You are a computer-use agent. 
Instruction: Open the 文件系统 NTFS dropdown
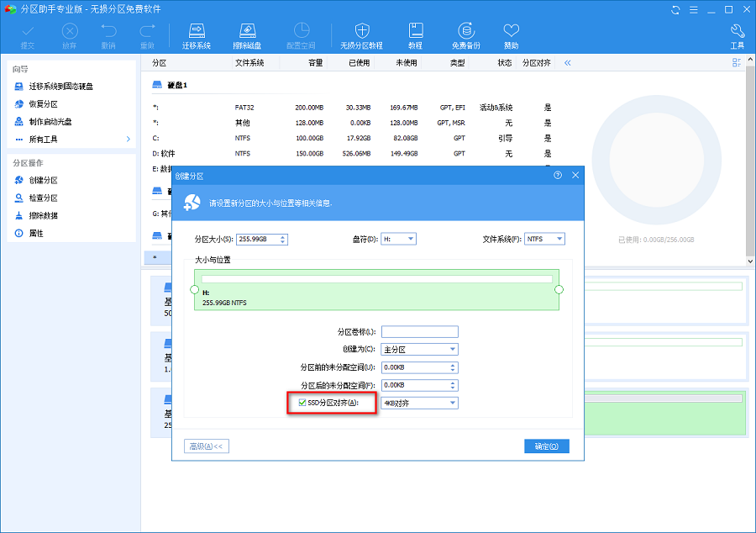544,239
